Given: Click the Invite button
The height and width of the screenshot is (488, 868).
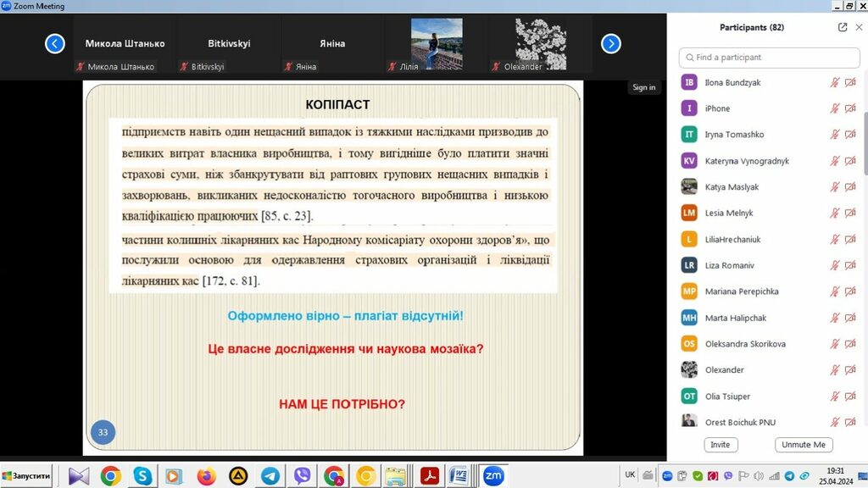Looking at the screenshot, I should pyautogui.click(x=720, y=445).
